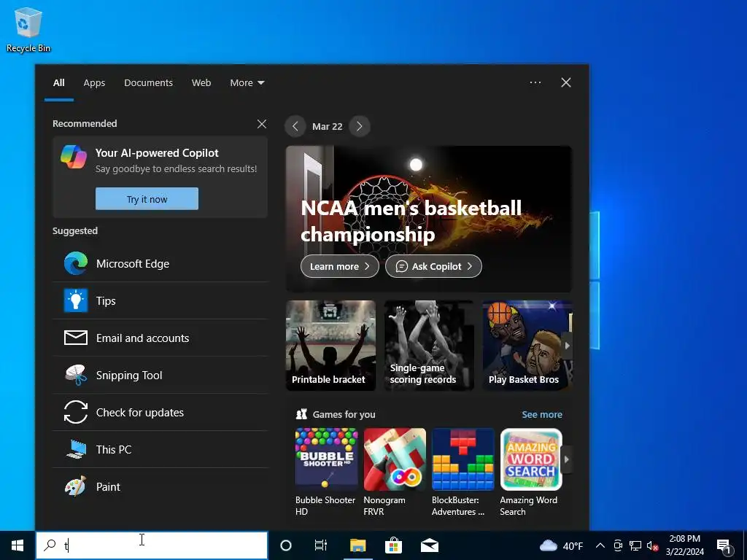Click the muted volume speaker icon
The width and height of the screenshot is (747, 560).
pyautogui.click(x=653, y=545)
